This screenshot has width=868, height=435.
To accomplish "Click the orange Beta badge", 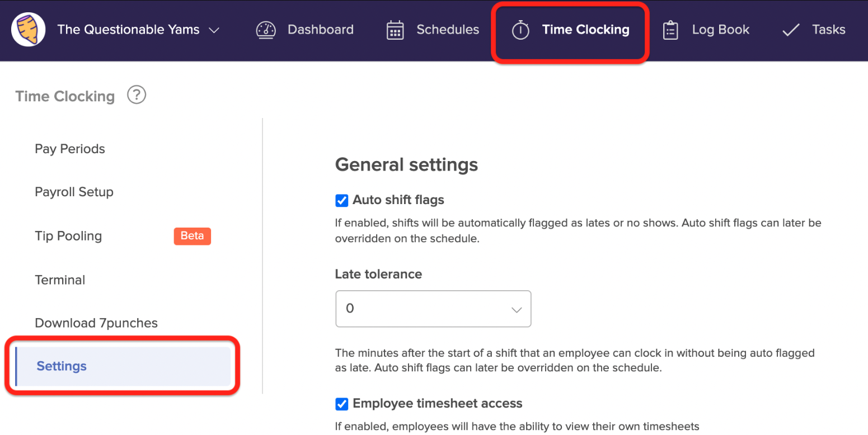I will (192, 236).
